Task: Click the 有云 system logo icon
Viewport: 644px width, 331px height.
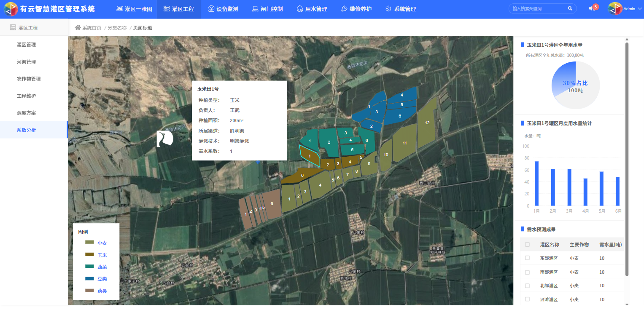Action: click(x=11, y=9)
